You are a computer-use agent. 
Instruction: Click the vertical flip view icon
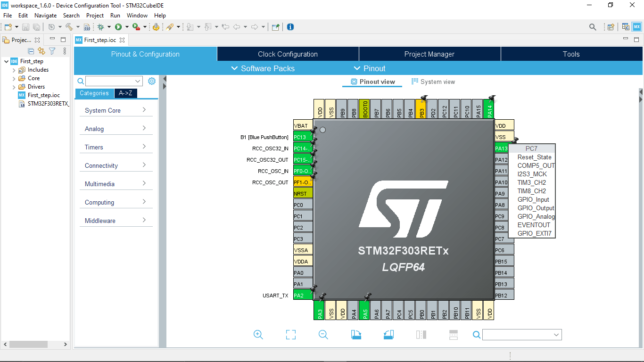point(421,335)
